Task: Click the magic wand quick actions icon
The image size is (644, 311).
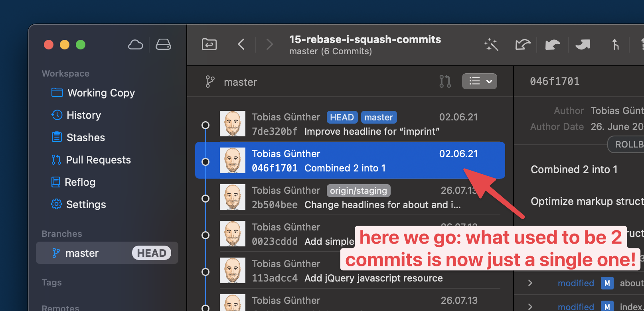Action: pyautogui.click(x=491, y=45)
